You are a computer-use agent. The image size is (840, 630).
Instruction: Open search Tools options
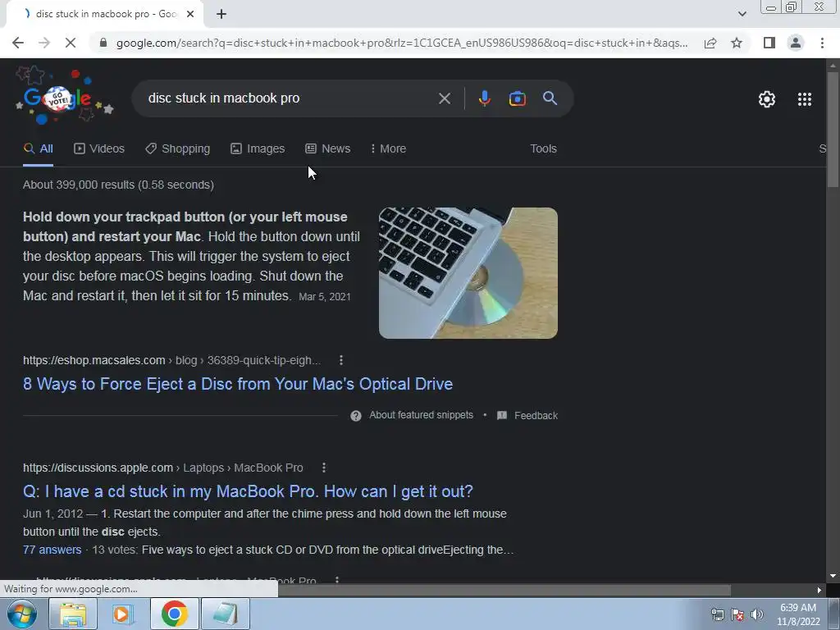click(543, 149)
